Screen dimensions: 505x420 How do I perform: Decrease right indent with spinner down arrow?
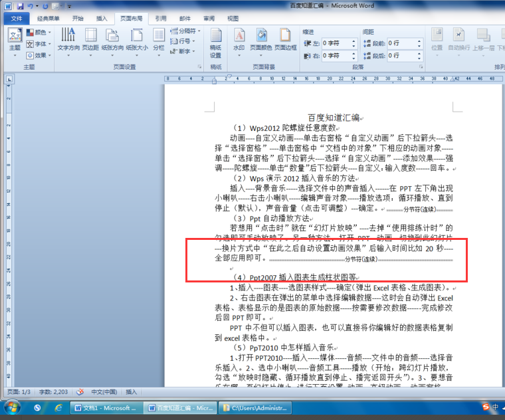point(353,58)
